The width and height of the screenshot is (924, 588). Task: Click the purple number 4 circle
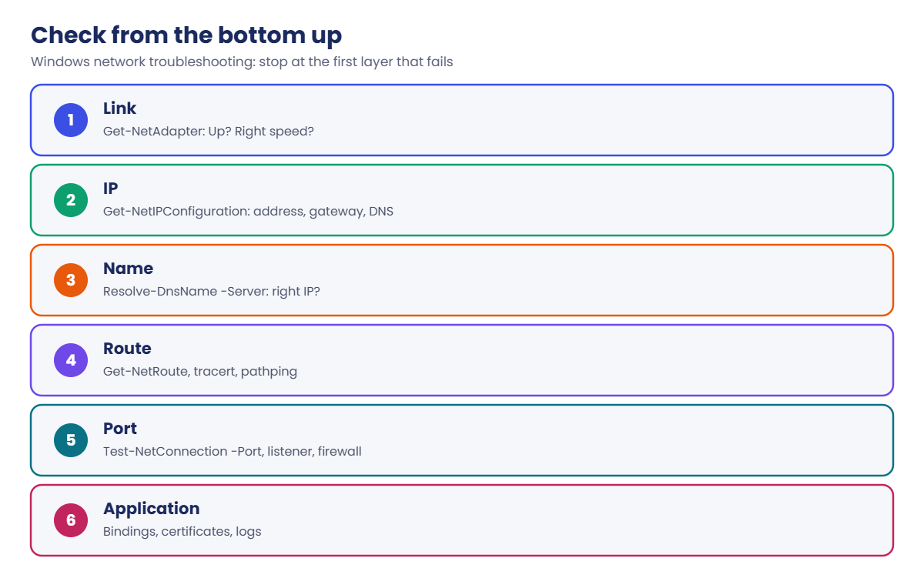[71, 360]
